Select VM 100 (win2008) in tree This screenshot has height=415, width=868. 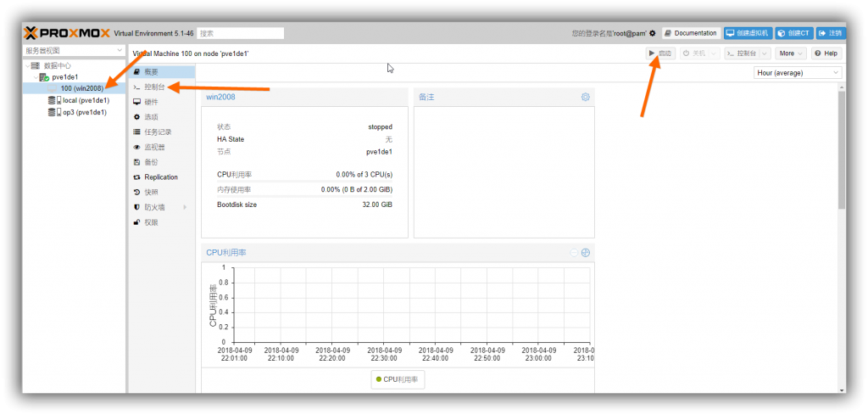click(82, 88)
